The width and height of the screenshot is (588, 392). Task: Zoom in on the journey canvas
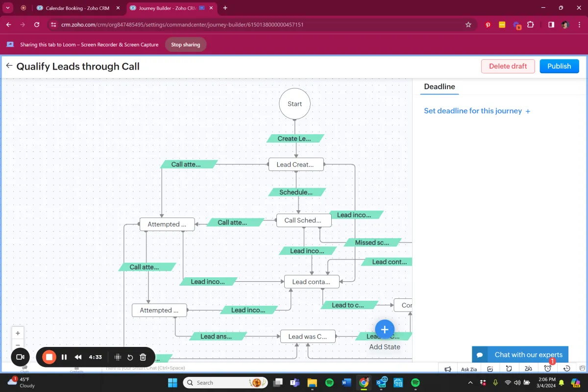(x=18, y=333)
